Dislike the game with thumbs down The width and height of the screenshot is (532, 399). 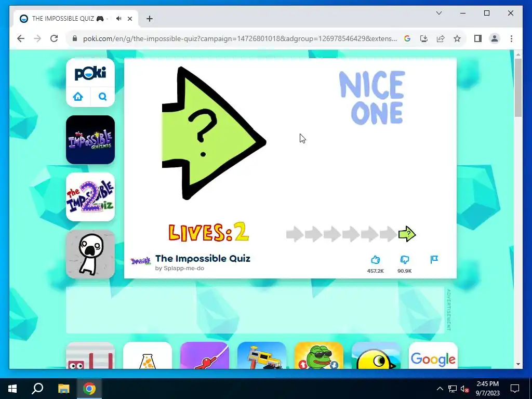(404, 260)
